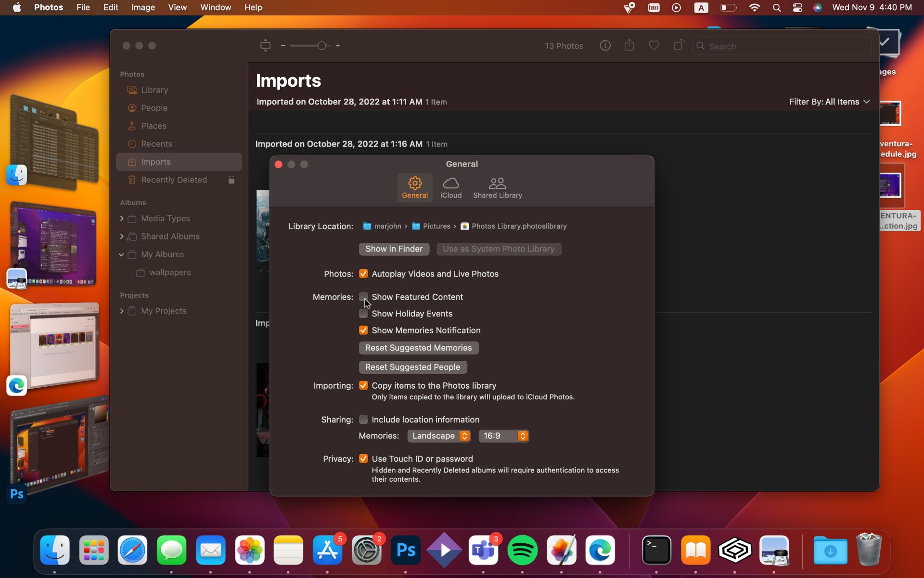
Task: Click the Rotate icon in the toolbar
Action: [x=679, y=46]
